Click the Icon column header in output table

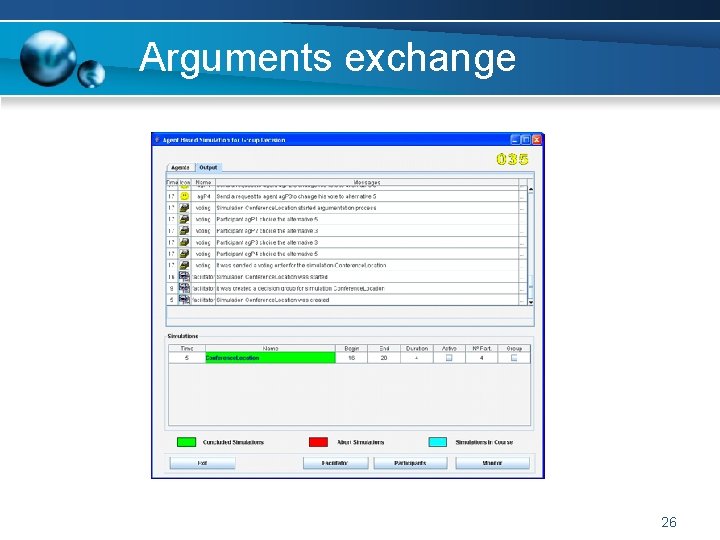point(185,182)
